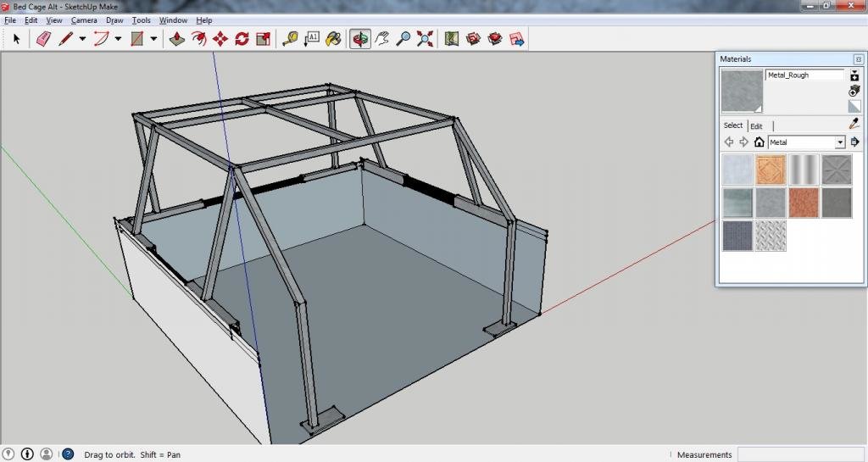Viewport: 868px width, 462px height.
Task: Select the Pan hand tool
Action: (x=382, y=39)
